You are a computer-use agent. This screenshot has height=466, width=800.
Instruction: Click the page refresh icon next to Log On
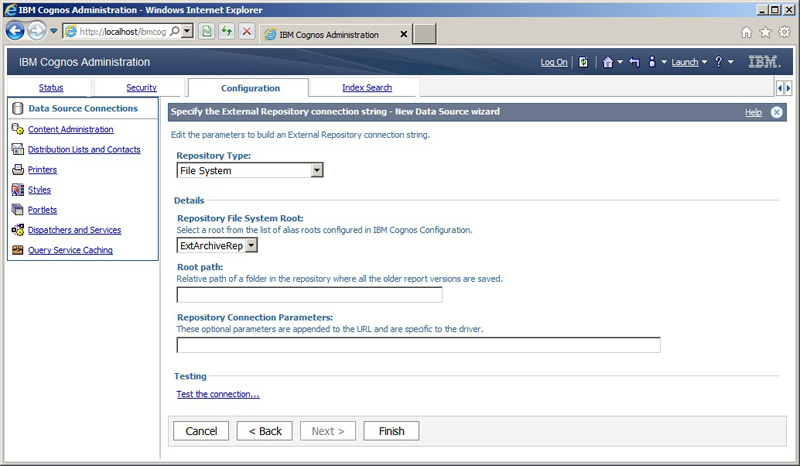click(583, 62)
